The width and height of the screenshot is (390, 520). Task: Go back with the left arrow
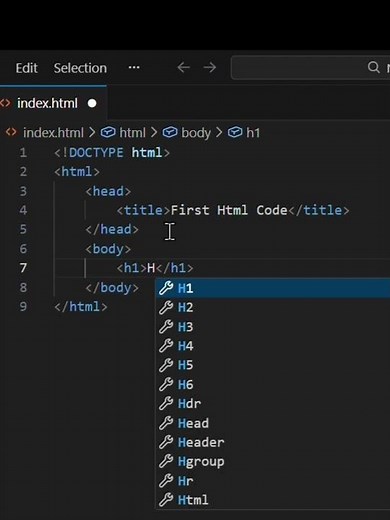pos(183,68)
